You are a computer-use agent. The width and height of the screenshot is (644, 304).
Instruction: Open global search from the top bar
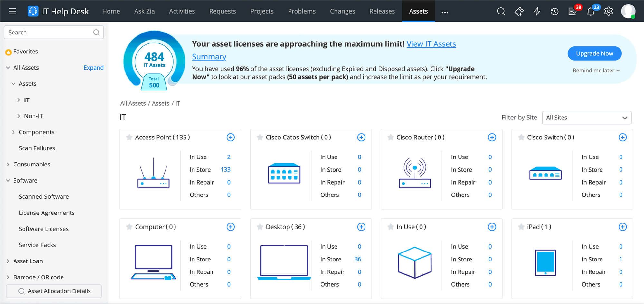point(501,11)
